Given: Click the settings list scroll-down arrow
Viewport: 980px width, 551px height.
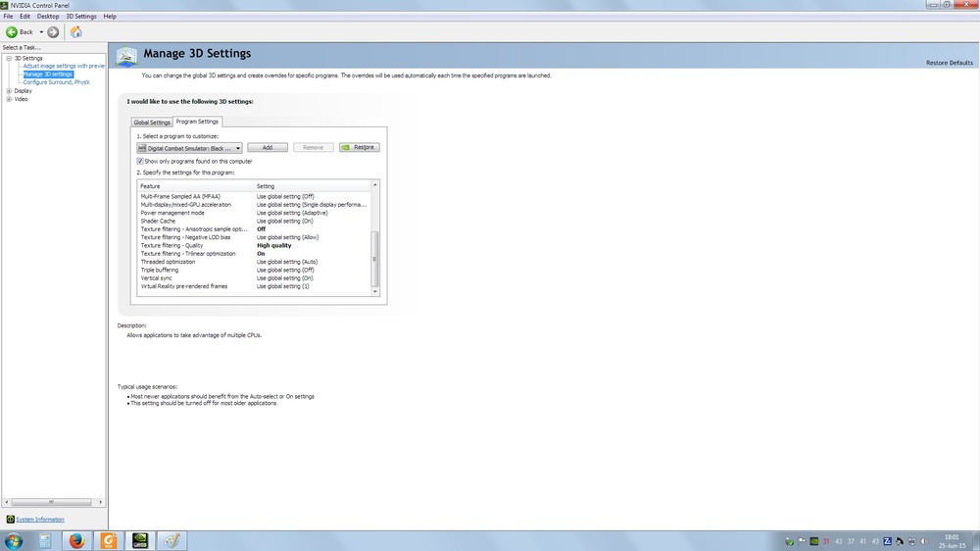Looking at the screenshot, I should point(375,291).
